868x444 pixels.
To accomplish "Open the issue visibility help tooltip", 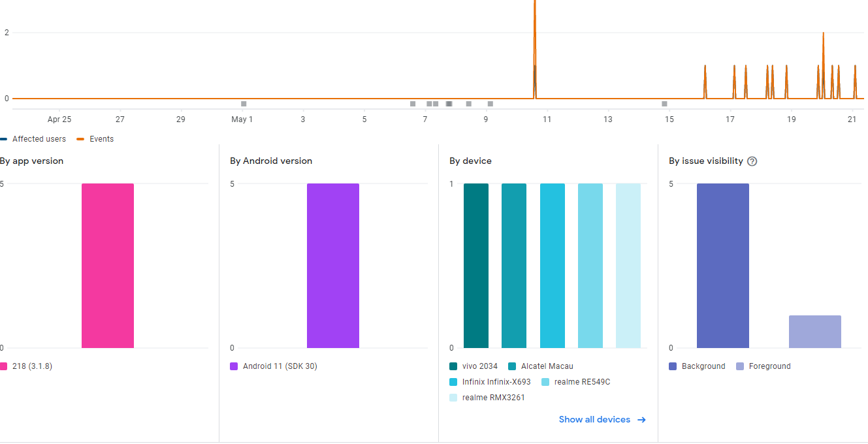I will point(752,161).
